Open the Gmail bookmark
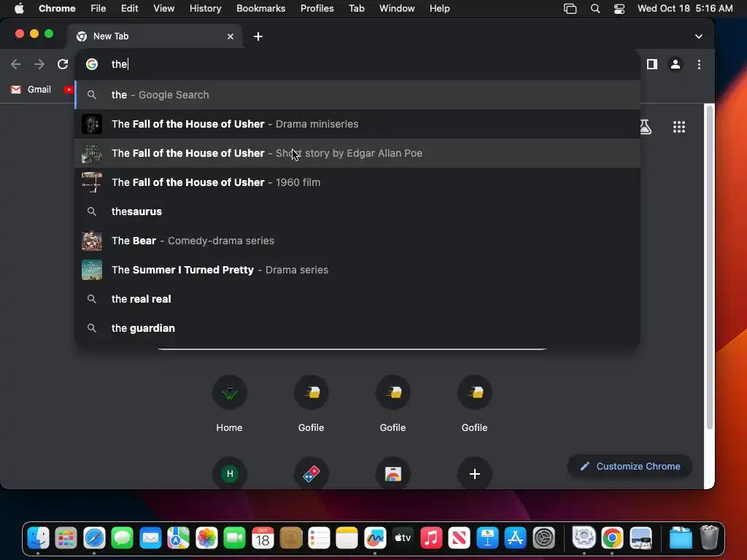The image size is (747, 560). 31,90
